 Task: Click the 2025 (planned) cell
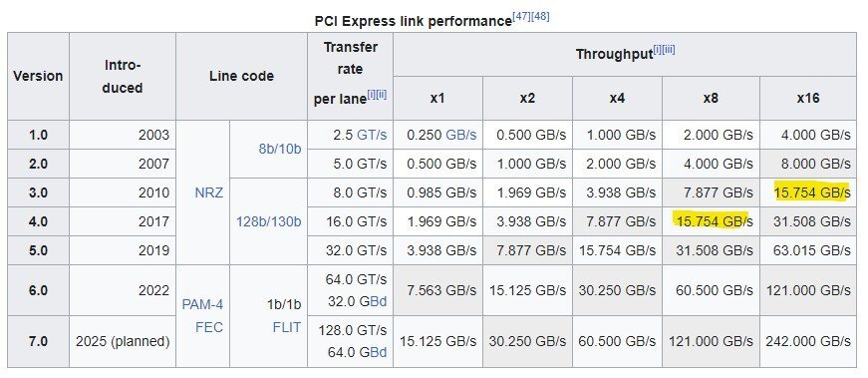[x=123, y=341]
